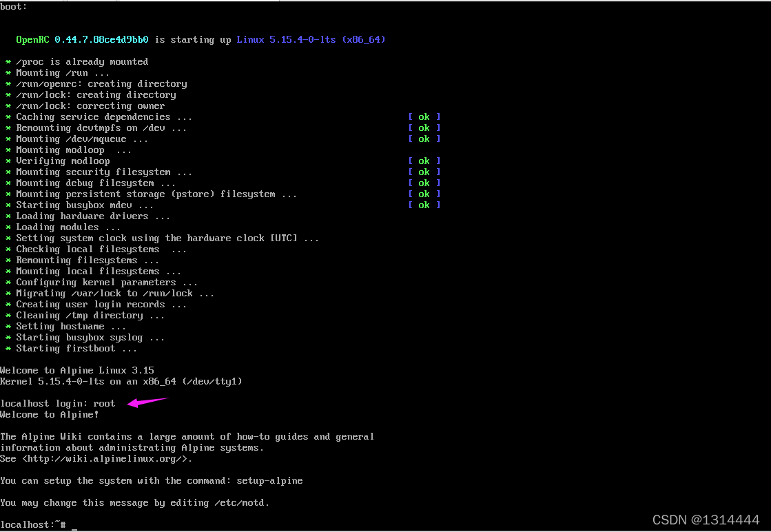Click ok status beside Starting busybox mdev

point(424,205)
